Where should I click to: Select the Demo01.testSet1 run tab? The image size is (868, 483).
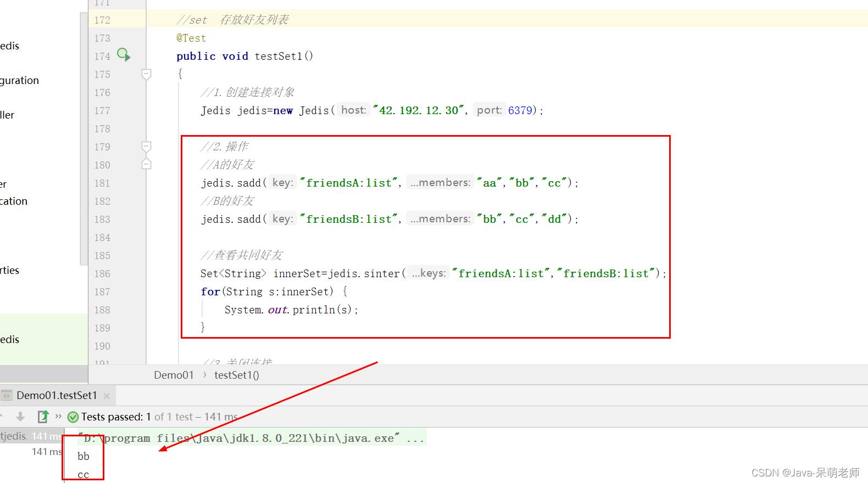(57, 395)
